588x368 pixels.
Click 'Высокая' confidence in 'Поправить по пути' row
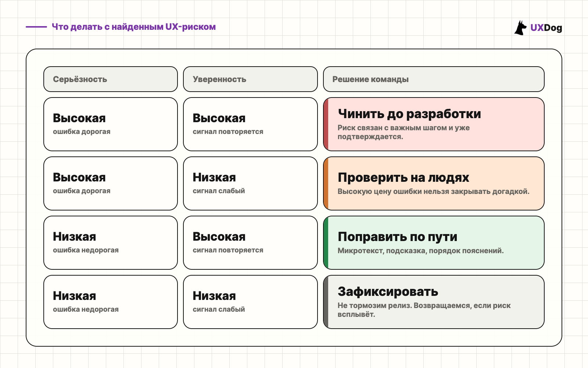(x=219, y=237)
